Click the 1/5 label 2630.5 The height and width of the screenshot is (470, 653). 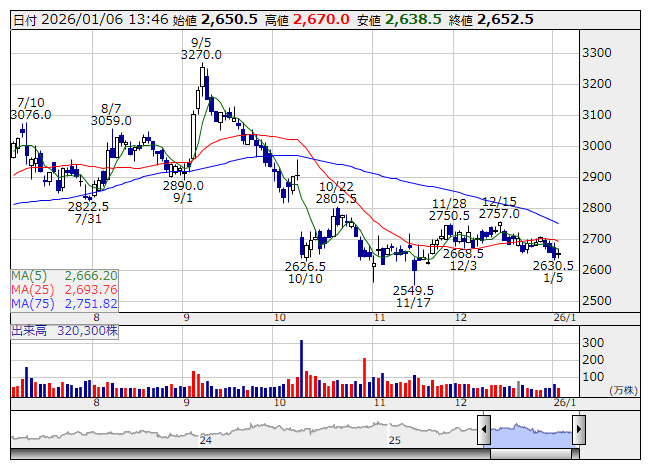[x=553, y=266]
